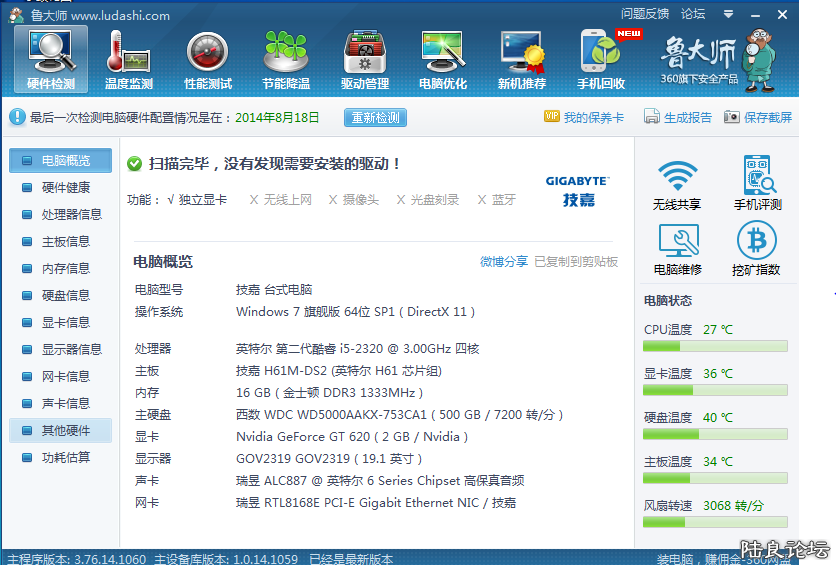Click 微博分享 share link
The width and height of the screenshot is (836, 565).
[503, 262]
